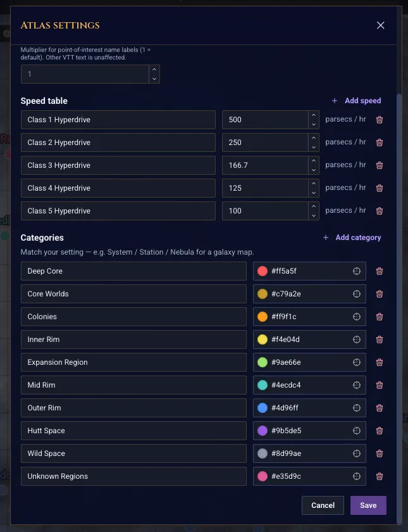Open the Expansion Region green color swatch

click(263, 362)
